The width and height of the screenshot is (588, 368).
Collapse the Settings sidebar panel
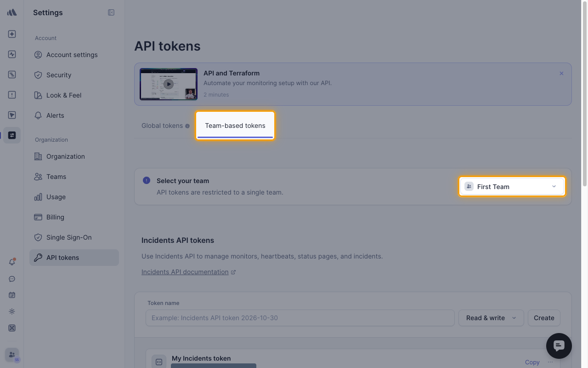111,12
